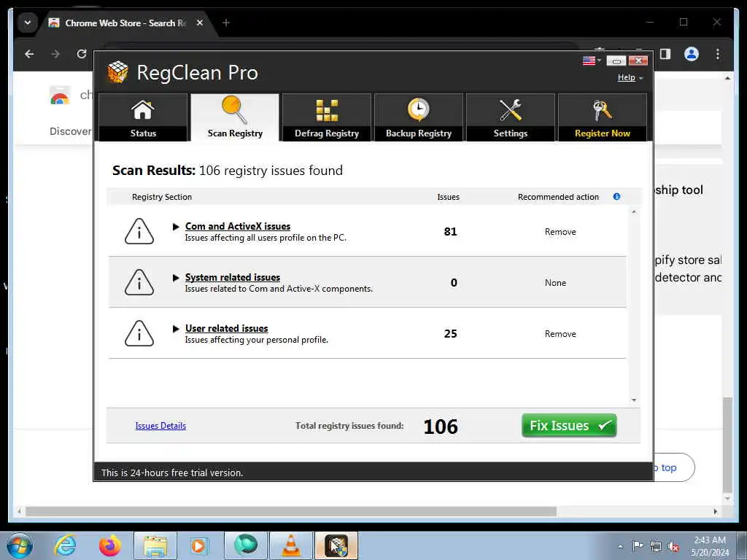Open the System related issues link
The height and width of the screenshot is (560, 747).
(x=233, y=277)
